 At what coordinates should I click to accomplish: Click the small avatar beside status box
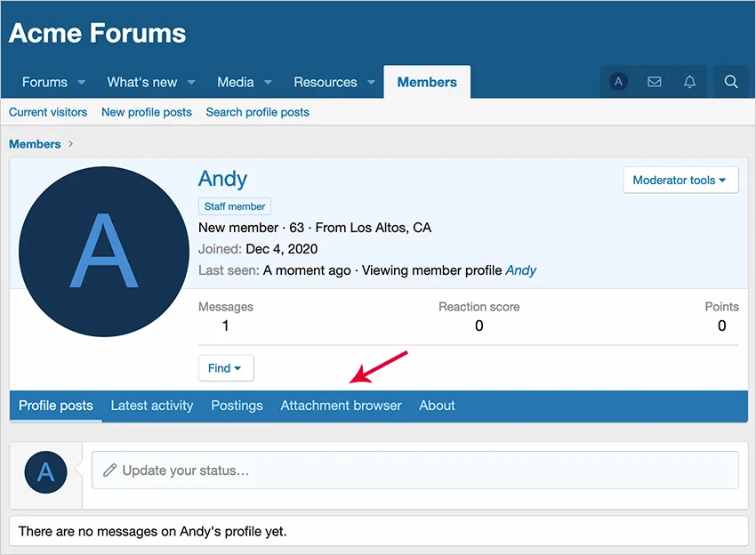point(46,471)
